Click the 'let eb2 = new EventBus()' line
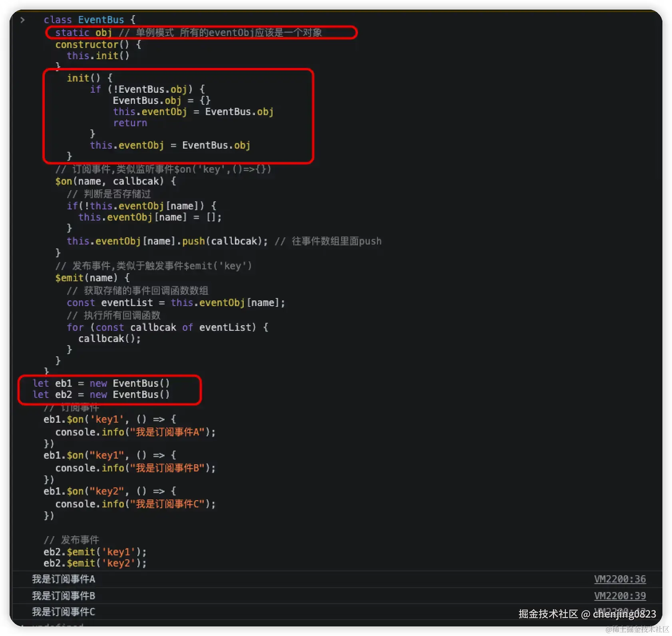672x636 pixels. pyautogui.click(x=101, y=394)
